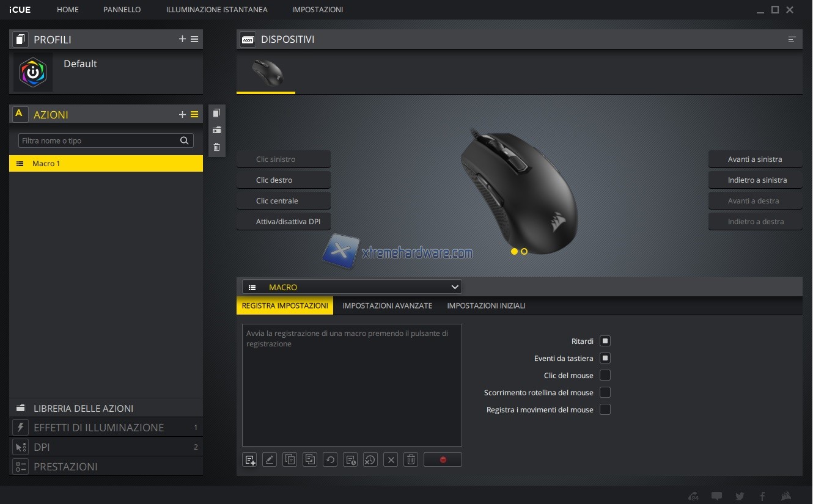
Task: Enable Registra i movimenti del mouse checkbox
Action: click(x=605, y=409)
